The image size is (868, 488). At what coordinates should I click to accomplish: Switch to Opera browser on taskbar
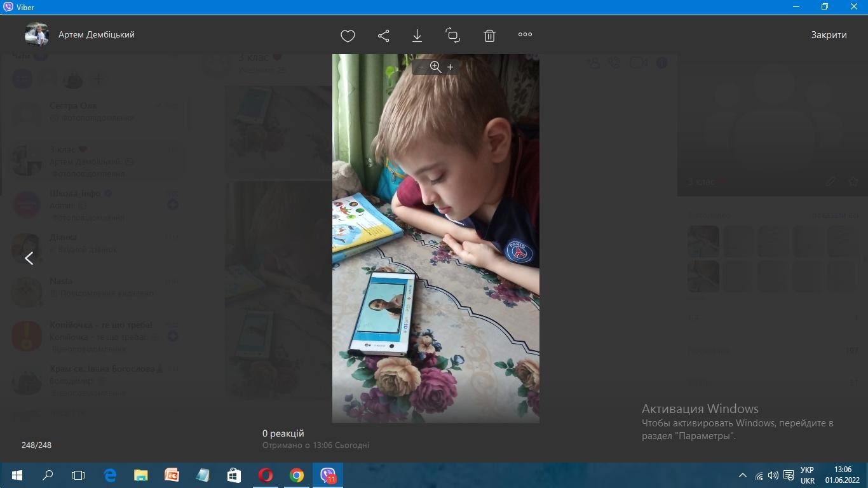[265, 475]
